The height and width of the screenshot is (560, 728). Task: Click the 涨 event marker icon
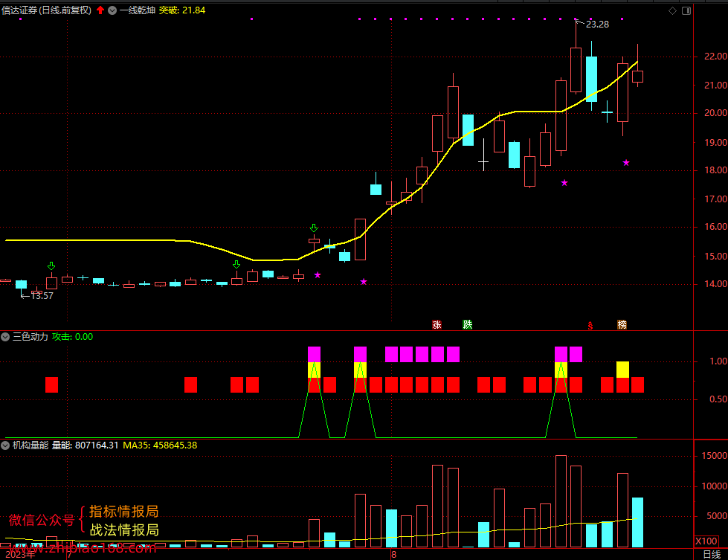(437, 324)
